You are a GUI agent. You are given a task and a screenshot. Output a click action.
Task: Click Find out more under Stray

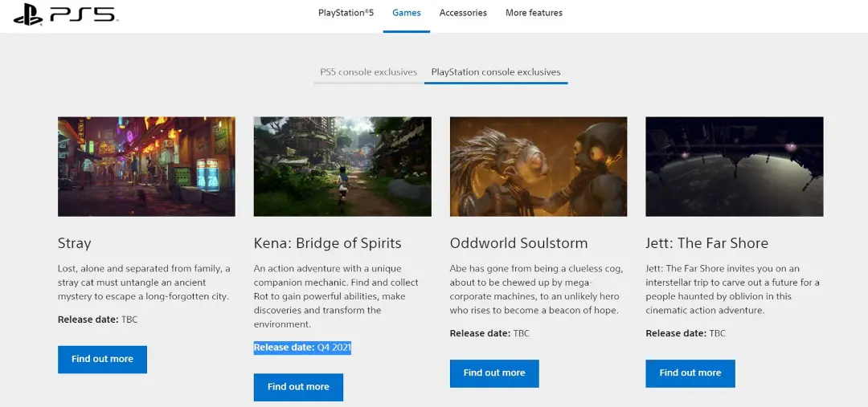(x=102, y=360)
